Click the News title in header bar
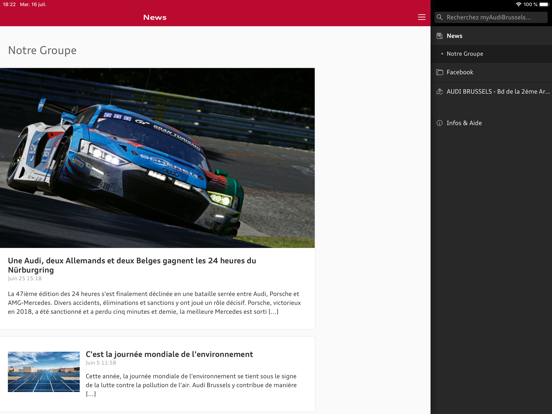 click(x=155, y=17)
